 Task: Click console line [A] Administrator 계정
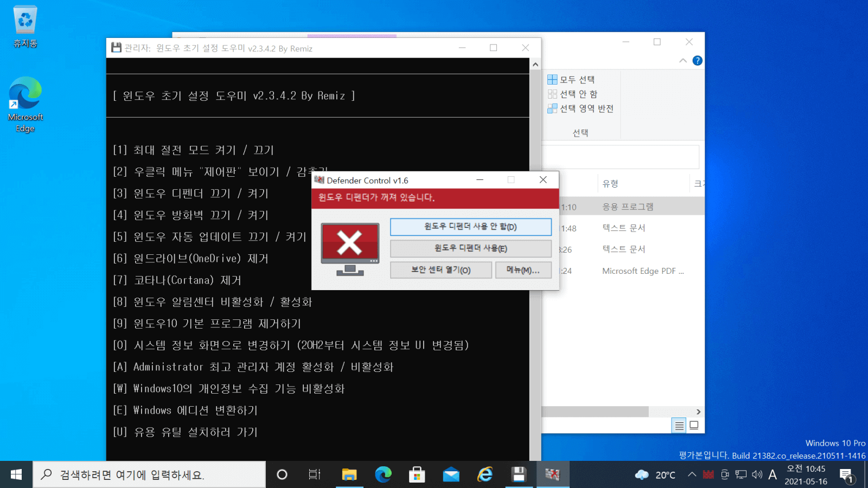click(253, 367)
